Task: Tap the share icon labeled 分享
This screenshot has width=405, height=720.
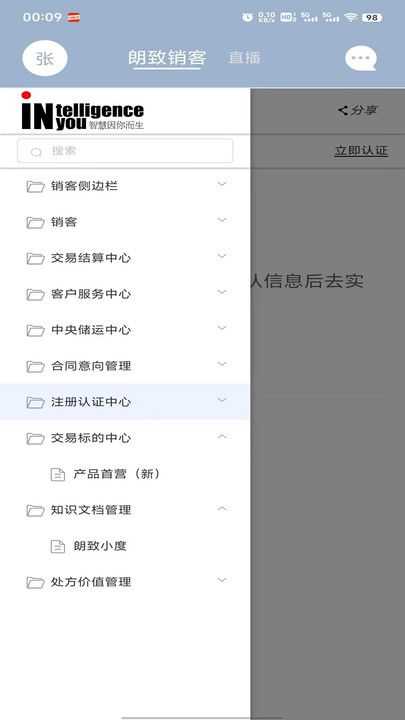Action: 357,110
